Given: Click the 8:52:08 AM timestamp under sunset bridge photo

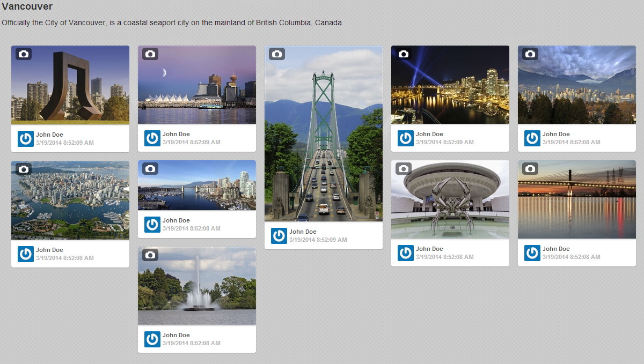Looking at the screenshot, I should 572,257.
